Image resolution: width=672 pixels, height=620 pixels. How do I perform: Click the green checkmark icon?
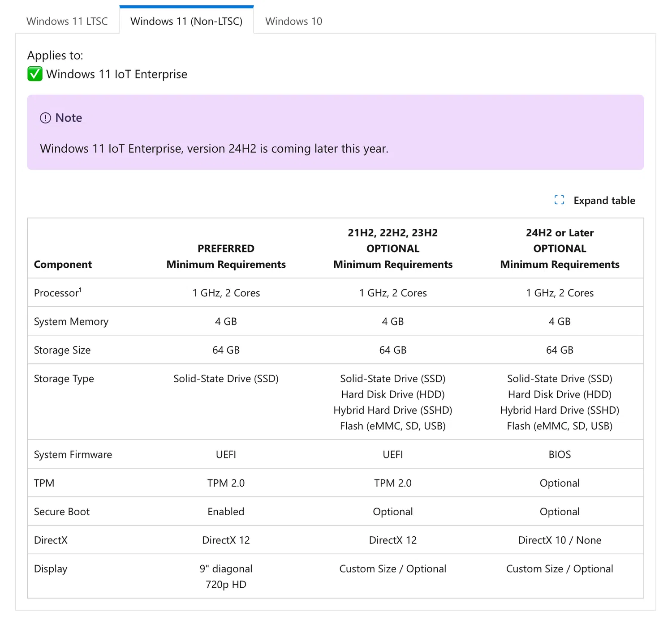[35, 74]
